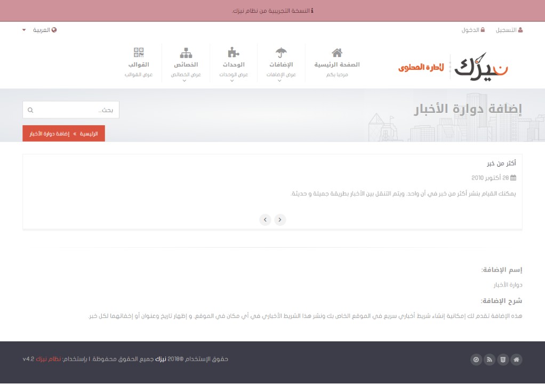Viewport: 545px width, 392px height.
Task: Click the sitemap icon for الخصائص
Action: coord(186,52)
